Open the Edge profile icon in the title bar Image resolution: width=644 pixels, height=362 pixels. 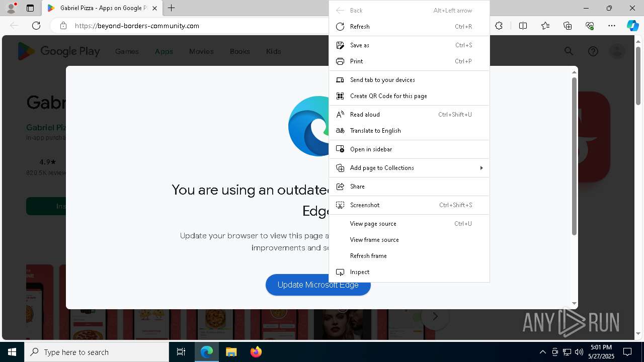(x=11, y=8)
